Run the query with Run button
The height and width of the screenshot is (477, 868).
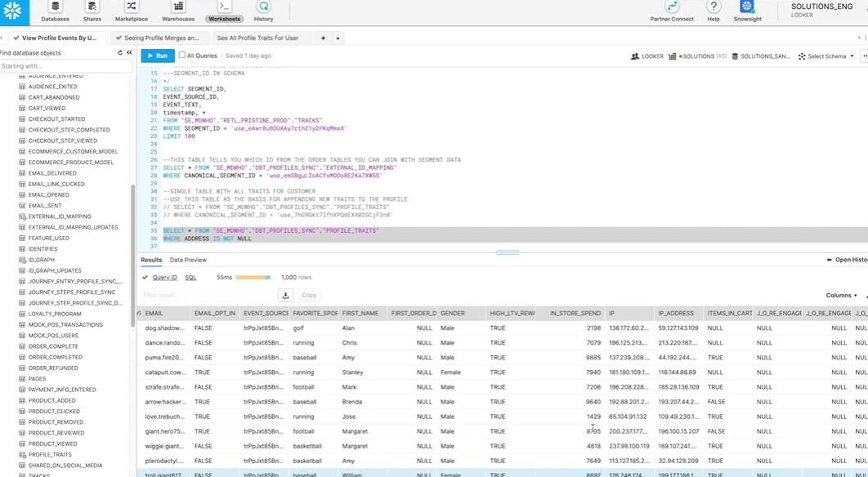pos(158,56)
